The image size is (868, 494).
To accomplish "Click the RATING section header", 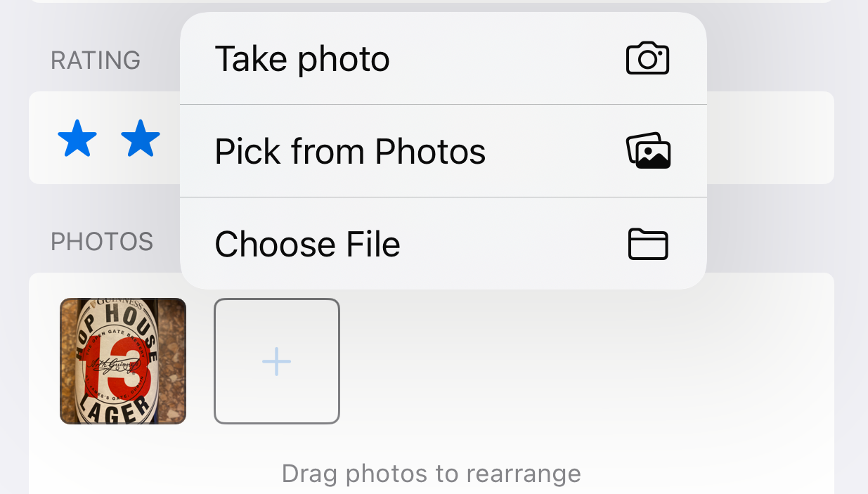I will (x=96, y=60).
